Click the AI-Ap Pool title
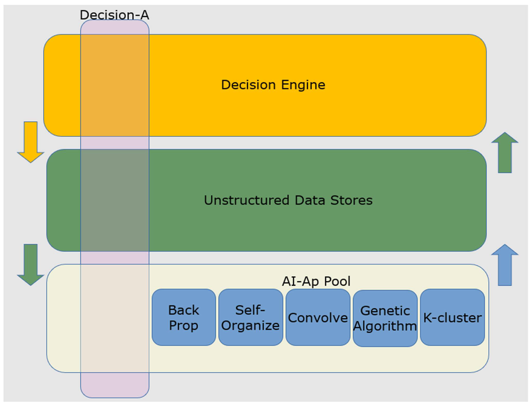Viewport: 532px width, 406px height. [316, 281]
